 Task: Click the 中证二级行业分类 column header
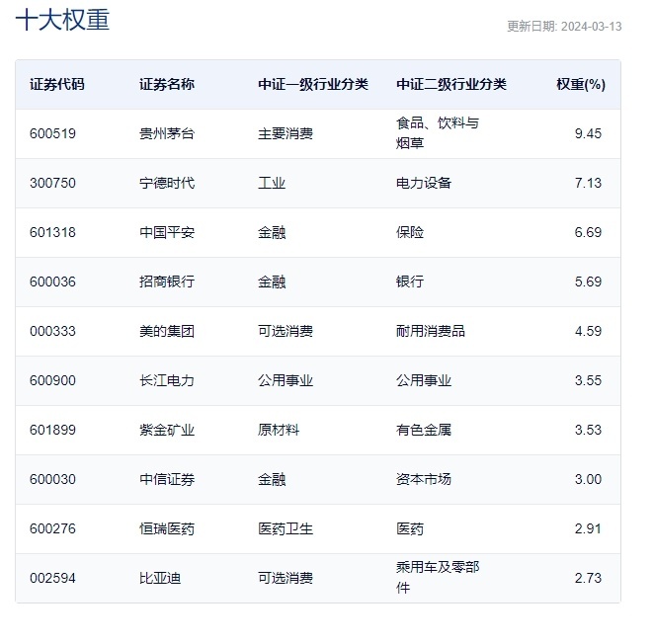[450, 85]
